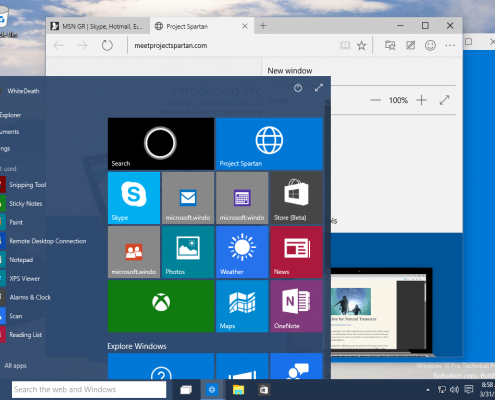Open a new tab in Spartan
The height and width of the screenshot is (400, 495).
coord(263,26)
